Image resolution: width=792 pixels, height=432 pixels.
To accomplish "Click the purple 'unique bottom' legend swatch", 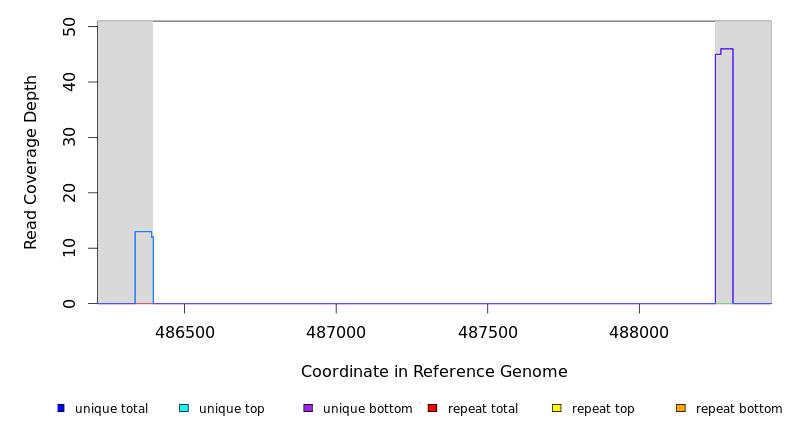I will click(308, 408).
